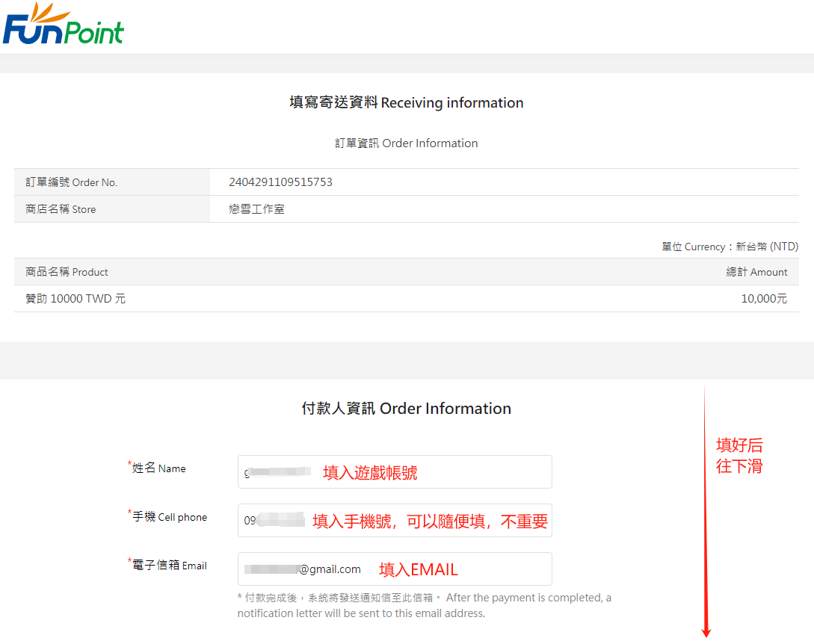
Task: Click the 商品名稱 Product column header
Action: [67, 272]
